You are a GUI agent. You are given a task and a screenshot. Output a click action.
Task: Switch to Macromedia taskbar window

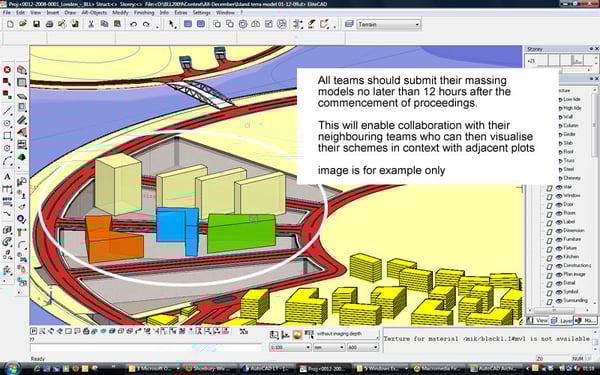pyautogui.click(x=438, y=368)
